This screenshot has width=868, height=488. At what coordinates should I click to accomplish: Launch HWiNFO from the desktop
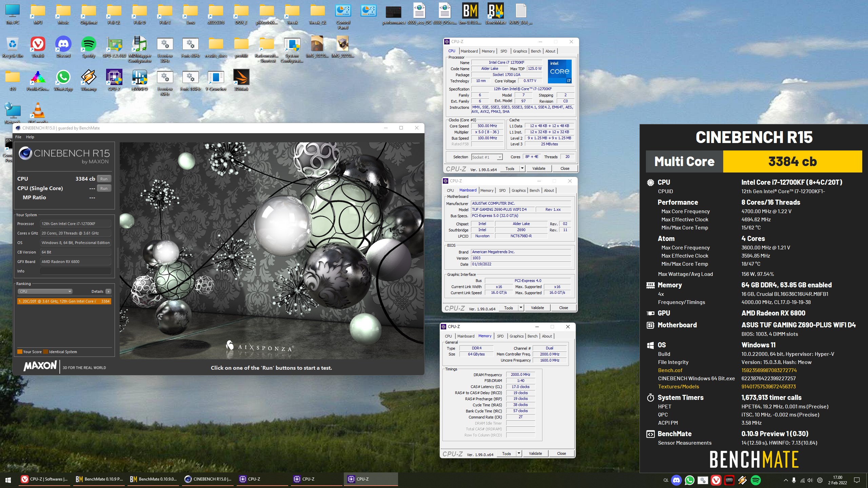point(140,80)
